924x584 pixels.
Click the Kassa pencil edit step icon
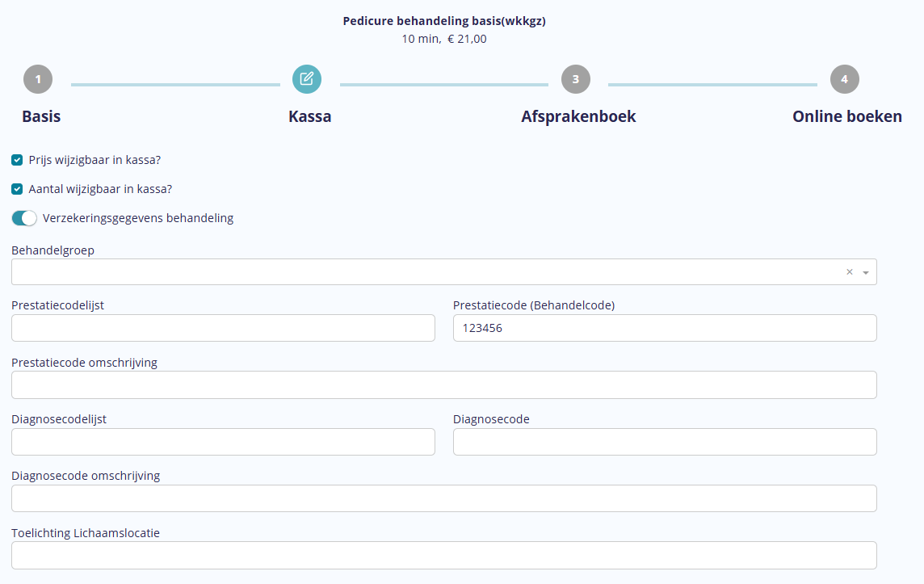pyautogui.click(x=307, y=79)
